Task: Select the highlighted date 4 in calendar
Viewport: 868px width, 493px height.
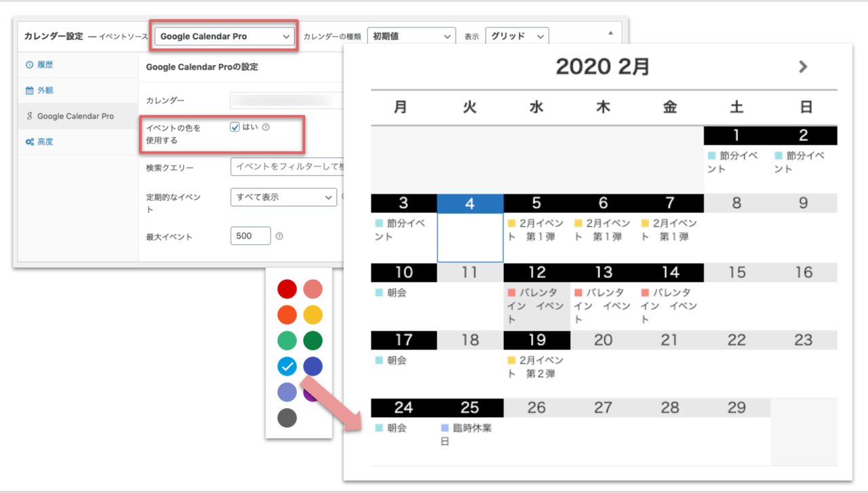Action: coord(470,203)
